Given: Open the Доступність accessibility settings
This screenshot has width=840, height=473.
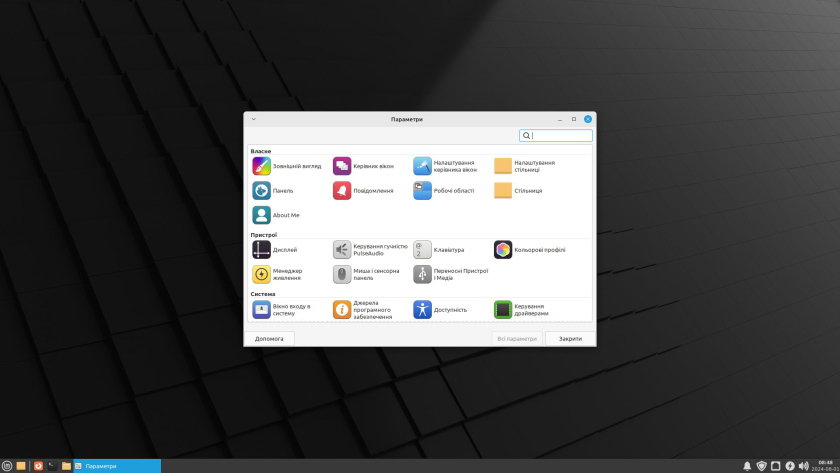Looking at the screenshot, I should [x=440, y=310].
